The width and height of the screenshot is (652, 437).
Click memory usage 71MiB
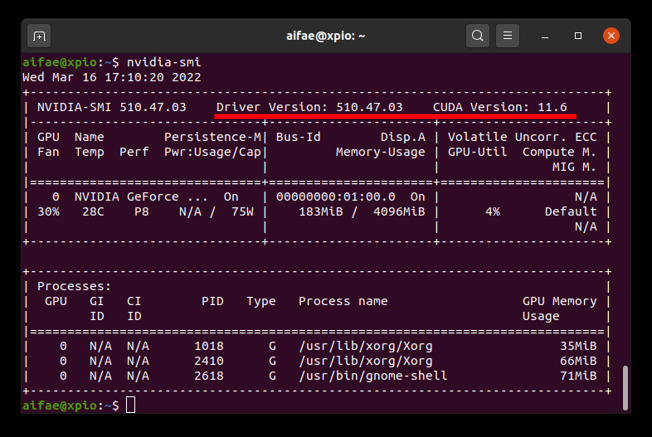coord(578,376)
